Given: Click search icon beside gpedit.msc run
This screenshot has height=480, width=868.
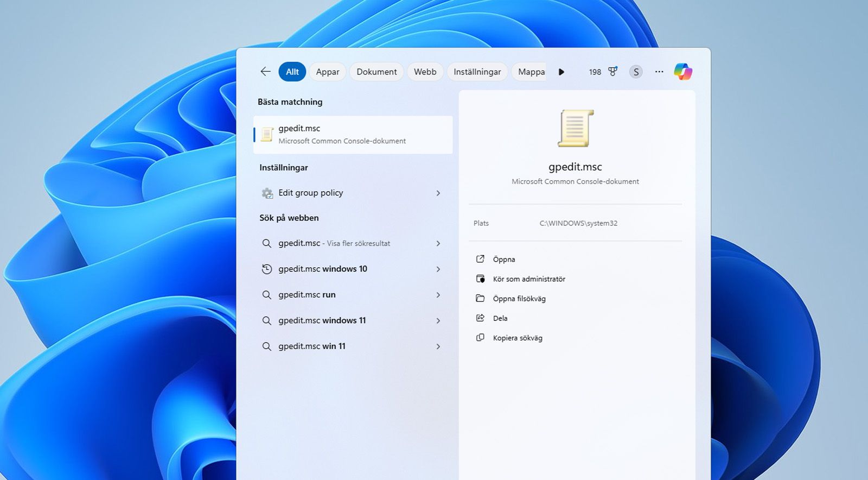Looking at the screenshot, I should coord(267,295).
